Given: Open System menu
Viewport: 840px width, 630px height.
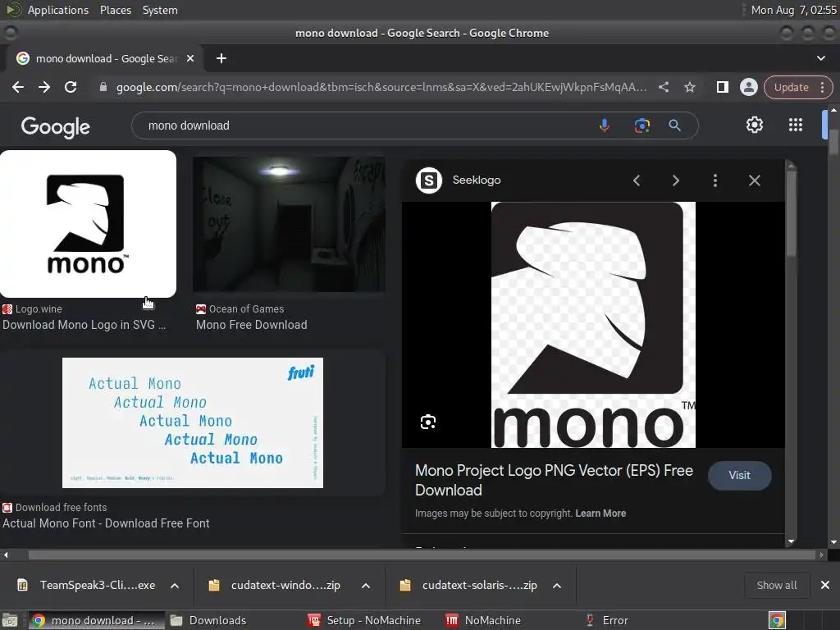Looking at the screenshot, I should click(160, 10).
